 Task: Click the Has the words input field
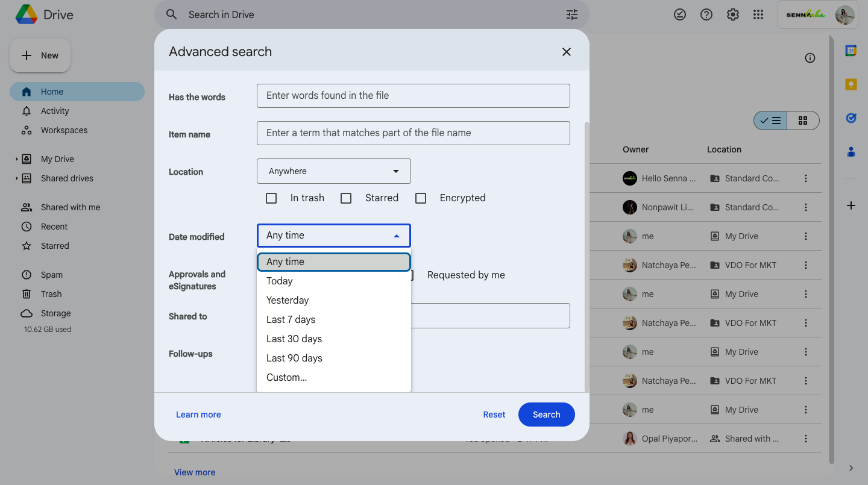[413, 96]
